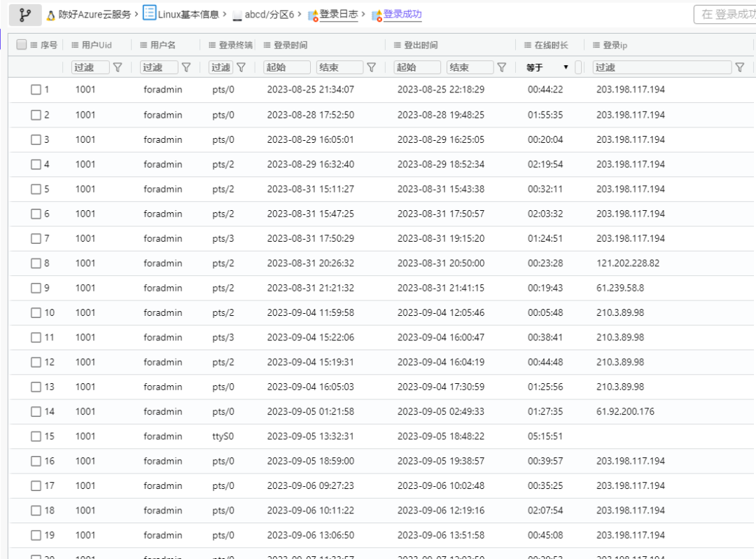The width and height of the screenshot is (756, 559).
Task: Check the checkbox for row 10
Action: (36, 313)
